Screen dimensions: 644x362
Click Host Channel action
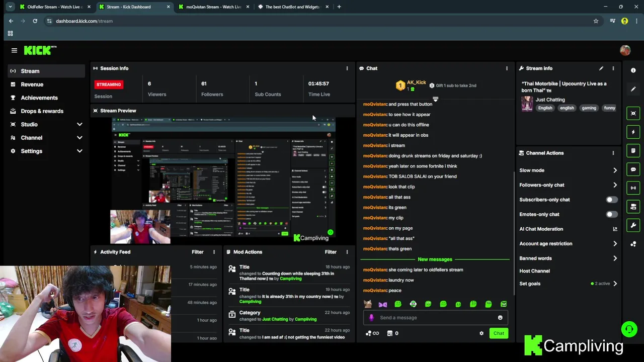coord(534,271)
